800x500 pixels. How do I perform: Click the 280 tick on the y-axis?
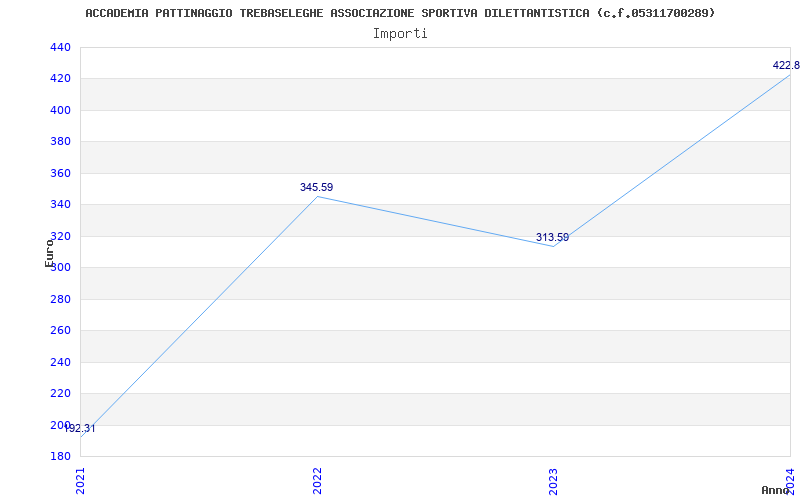click(60, 299)
